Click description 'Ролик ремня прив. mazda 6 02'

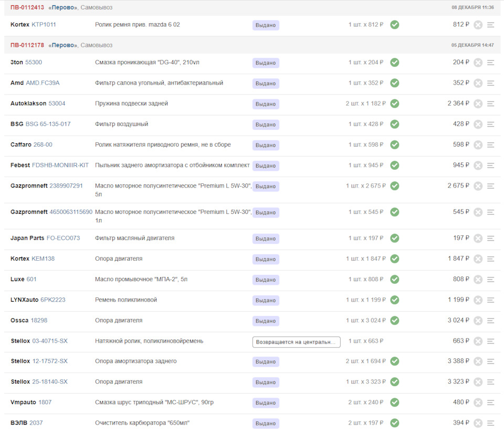click(x=137, y=25)
